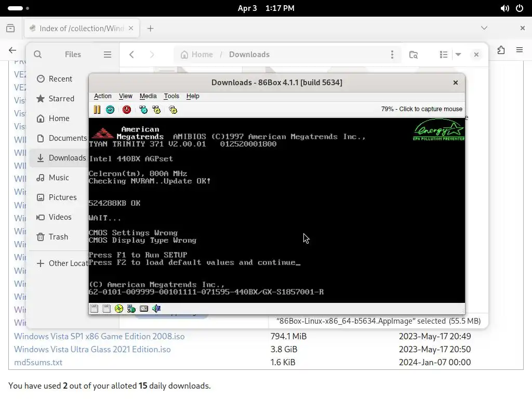The height and width of the screenshot is (399, 532).
Task: Open the Files hamburger main menu
Action: tap(108, 54)
